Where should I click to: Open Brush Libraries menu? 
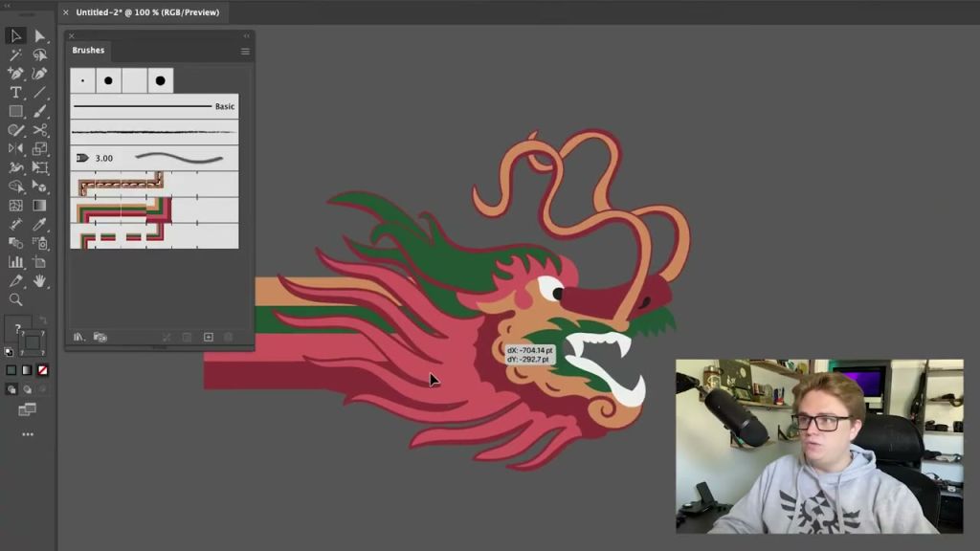[x=78, y=338]
